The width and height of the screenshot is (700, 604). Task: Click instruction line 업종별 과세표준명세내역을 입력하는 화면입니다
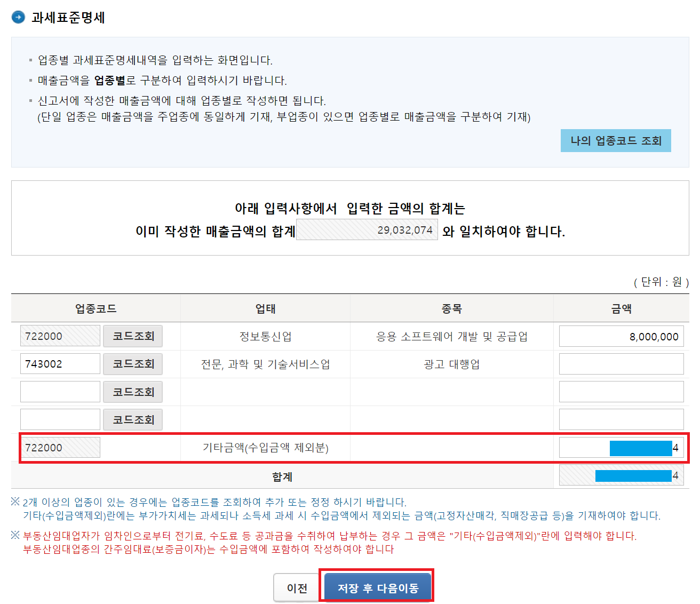point(155,60)
